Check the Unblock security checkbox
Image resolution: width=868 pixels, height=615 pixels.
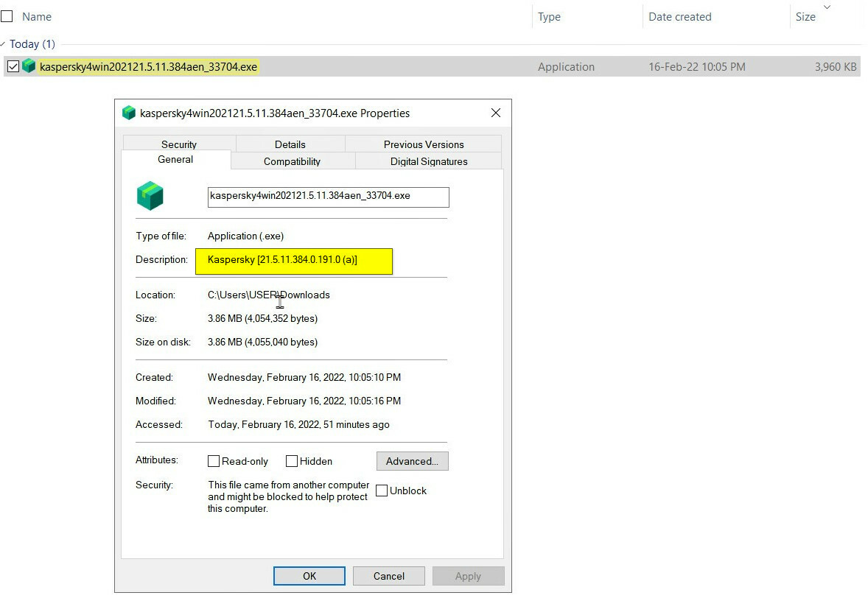382,491
